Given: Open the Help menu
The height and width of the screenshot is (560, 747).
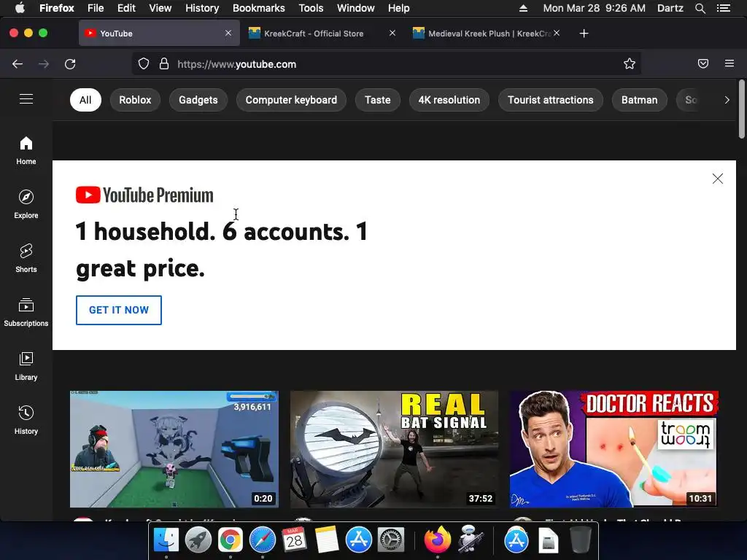Looking at the screenshot, I should click(399, 8).
